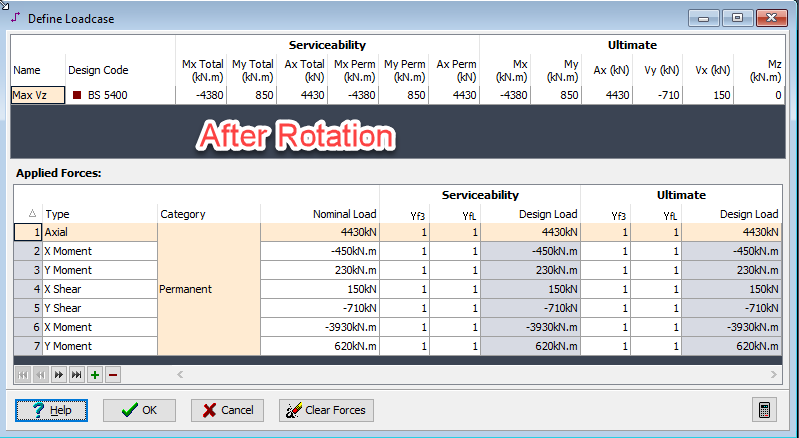Open the Help button
The width and height of the screenshot is (799, 438).
[51, 410]
